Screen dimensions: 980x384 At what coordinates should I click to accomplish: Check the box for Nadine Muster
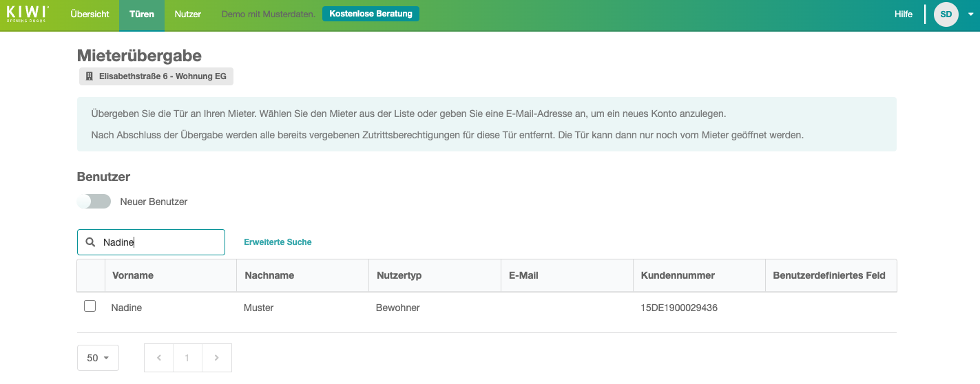click(x=90, y=306)
